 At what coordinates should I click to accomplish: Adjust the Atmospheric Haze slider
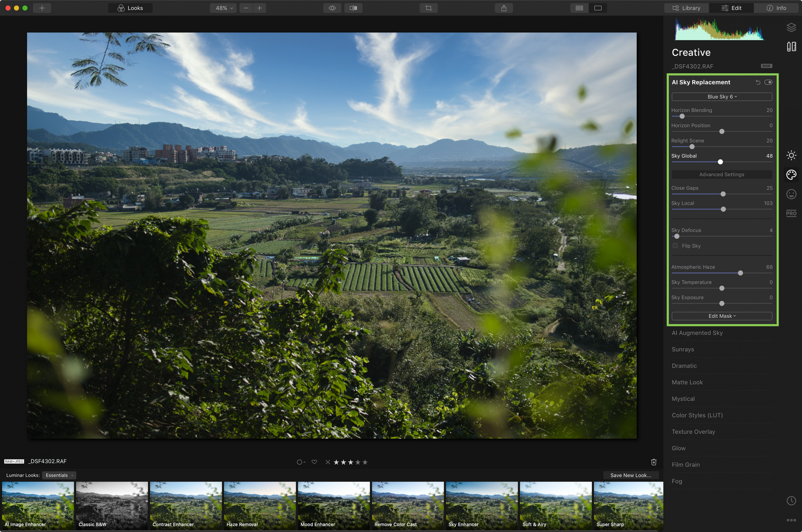[x=740, y=273]
